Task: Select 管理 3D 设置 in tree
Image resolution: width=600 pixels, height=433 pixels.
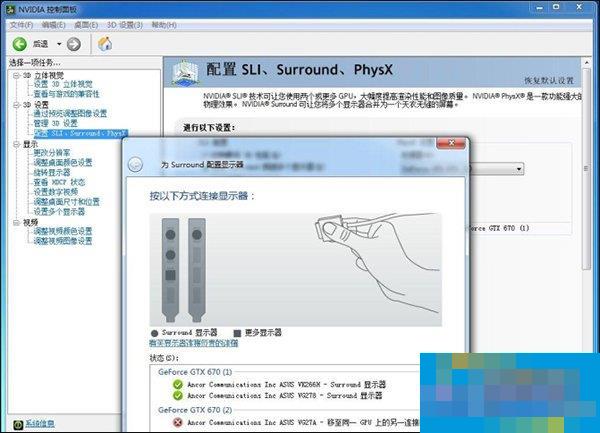Action: point(55,123)
